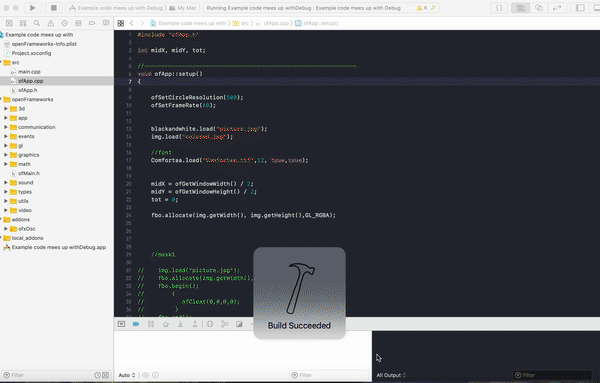Expand the sound folder
600x383 pixels.
tap(6, 183)
